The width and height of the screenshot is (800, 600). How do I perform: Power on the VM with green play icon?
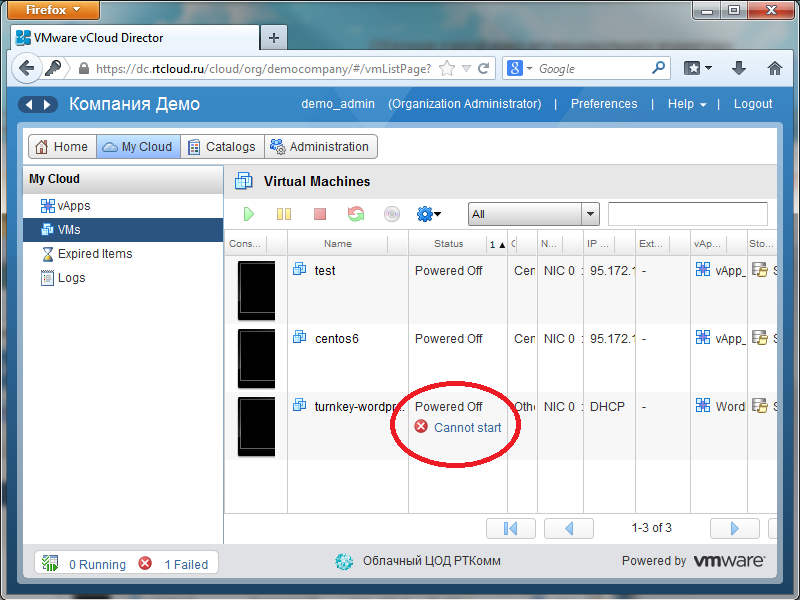(x=248, y=214)
